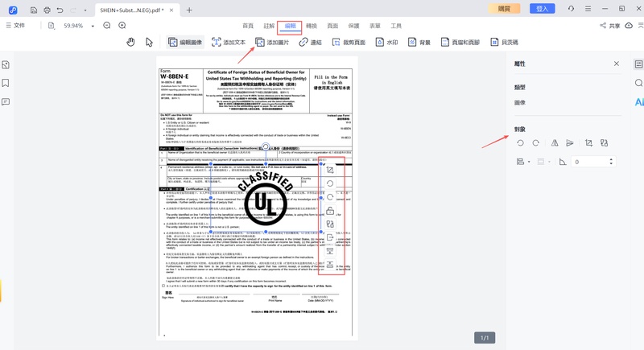The width and height of the screenshot is (644, 350).
Task: Click the crop icon on floating image toolbar
Action: click(x=330, y=171)
